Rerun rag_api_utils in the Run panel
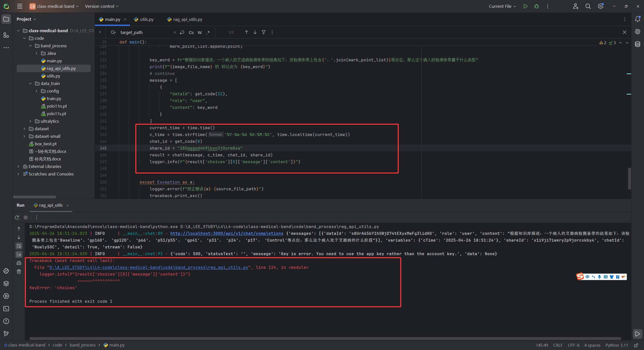This screenshot has height=350, width=644. pos(17,217)
